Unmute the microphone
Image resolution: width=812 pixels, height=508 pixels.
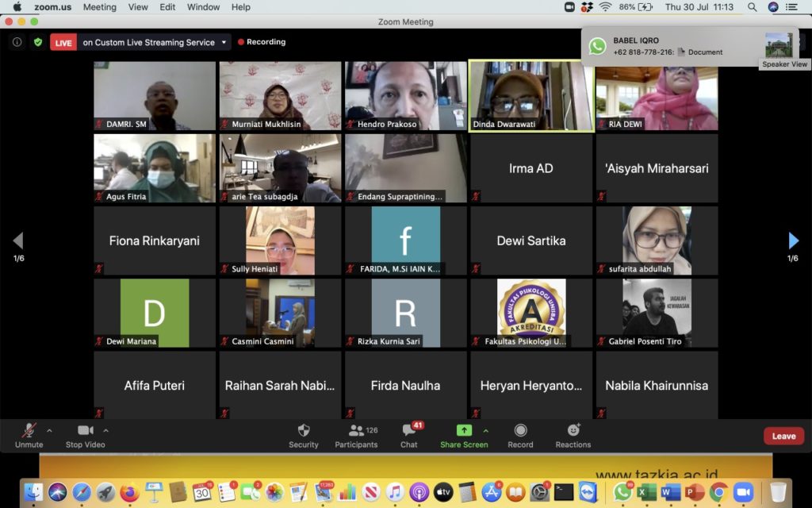(x=29, y=431)
